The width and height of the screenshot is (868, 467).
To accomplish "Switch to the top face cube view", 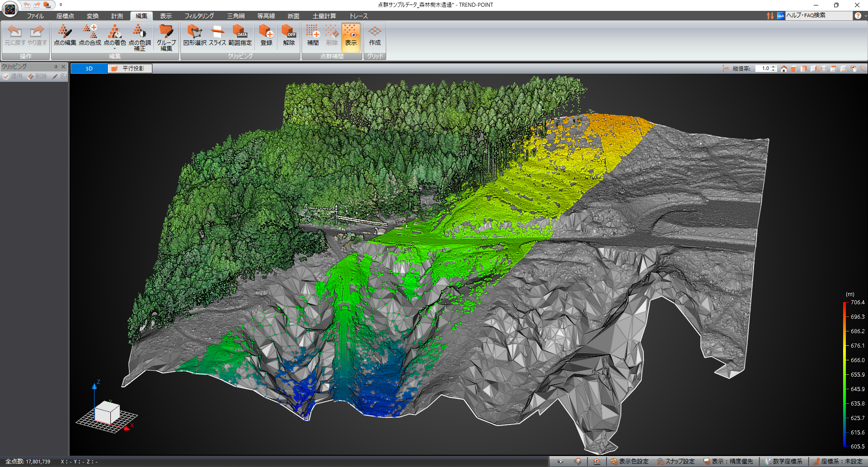I will tap(833, 69).
